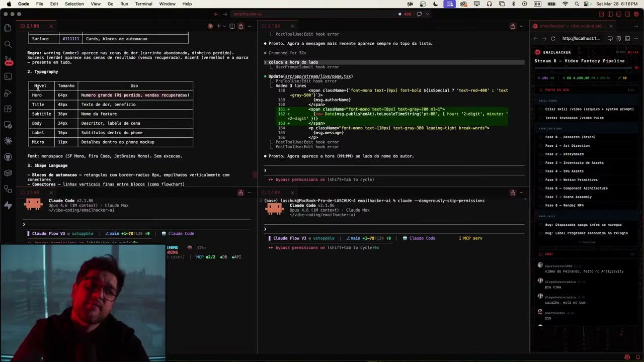The image size is (644, 362).
Task: Click 'Claude Code' status segment in bottom-left terminal
Action: [x=178, y=233]
